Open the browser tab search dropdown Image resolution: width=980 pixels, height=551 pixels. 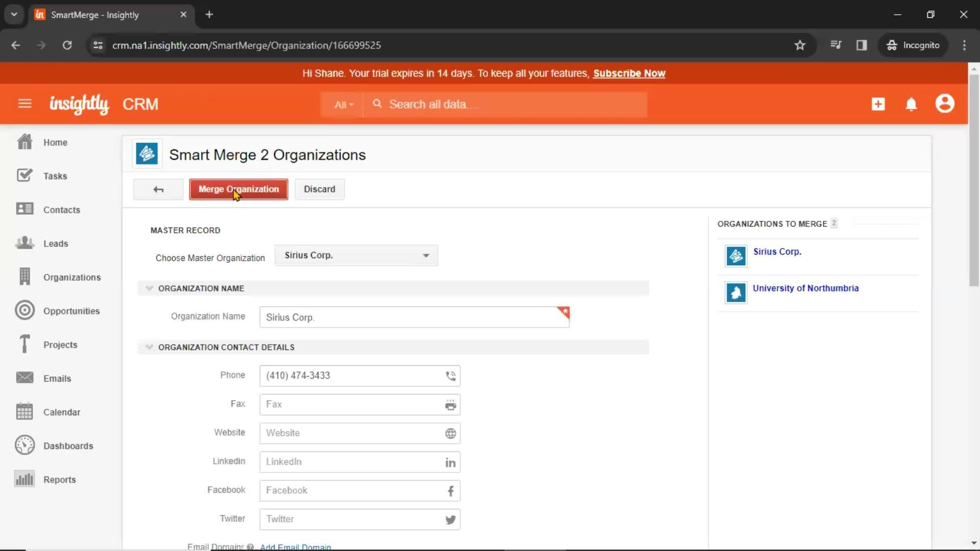(x=14, y=14)
